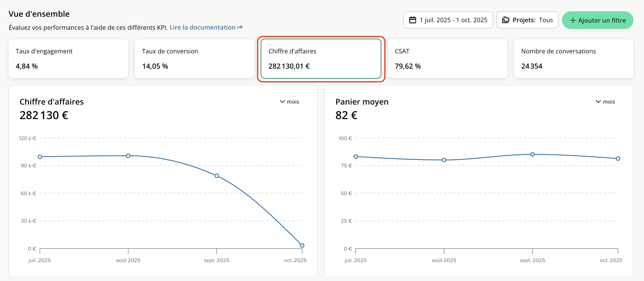The height and width of the screenshot is (281, 644).
Task: Select the Chiffre d'affaires KPI card
Action: pyautogui.click(x=321, y=59)
